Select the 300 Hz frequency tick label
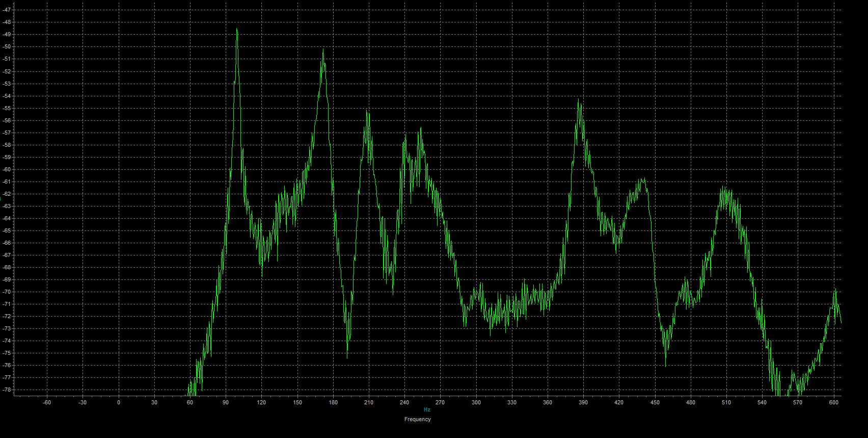This screenshot has width=868, height=438. (x=476, y=402)
